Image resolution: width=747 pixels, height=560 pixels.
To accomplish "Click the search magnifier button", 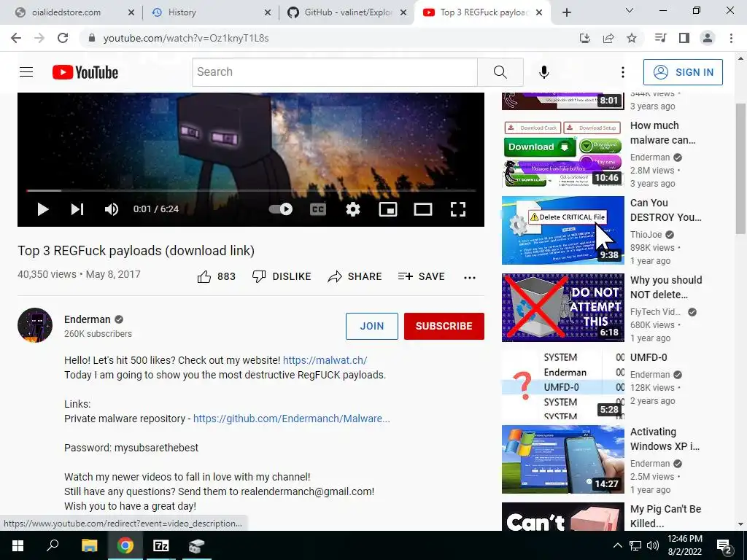I will click(500, 72).
